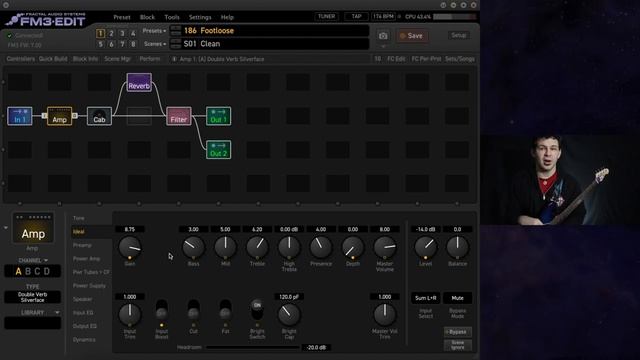Click the Presence knob
This screenshot has height=360, width=640.
[321, 247]
